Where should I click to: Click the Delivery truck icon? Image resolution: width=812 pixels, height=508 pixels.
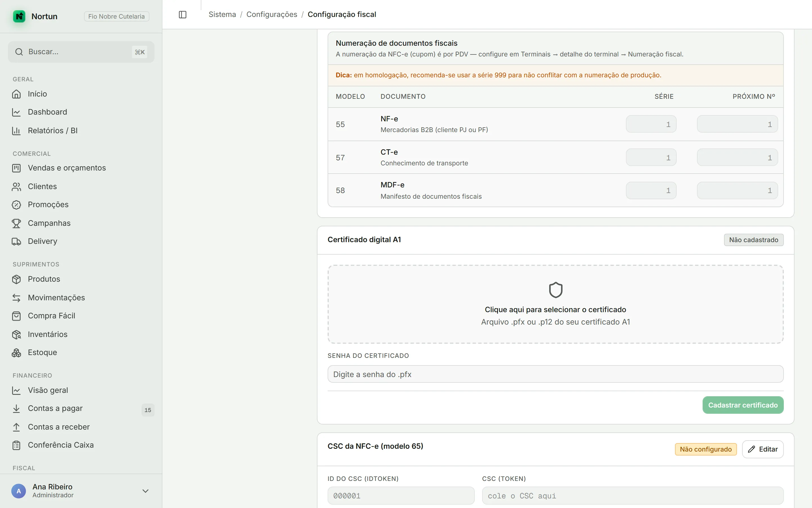[x=16, y=241]
